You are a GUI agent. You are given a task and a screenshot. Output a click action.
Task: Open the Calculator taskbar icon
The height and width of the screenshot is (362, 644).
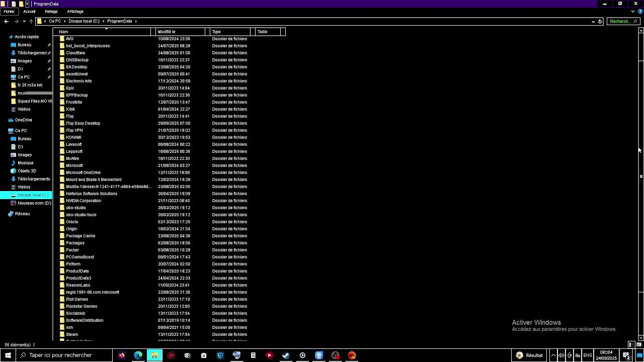tap(253, 355)
